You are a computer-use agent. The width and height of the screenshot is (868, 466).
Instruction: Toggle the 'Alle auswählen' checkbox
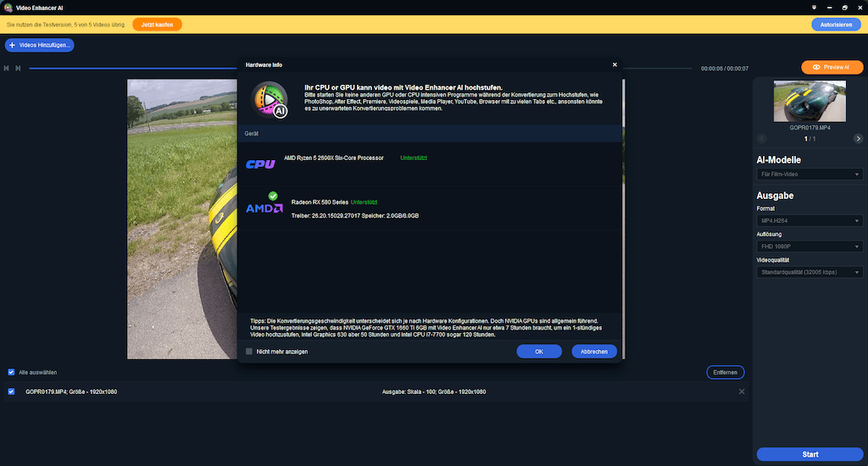(x=11, y=372)
